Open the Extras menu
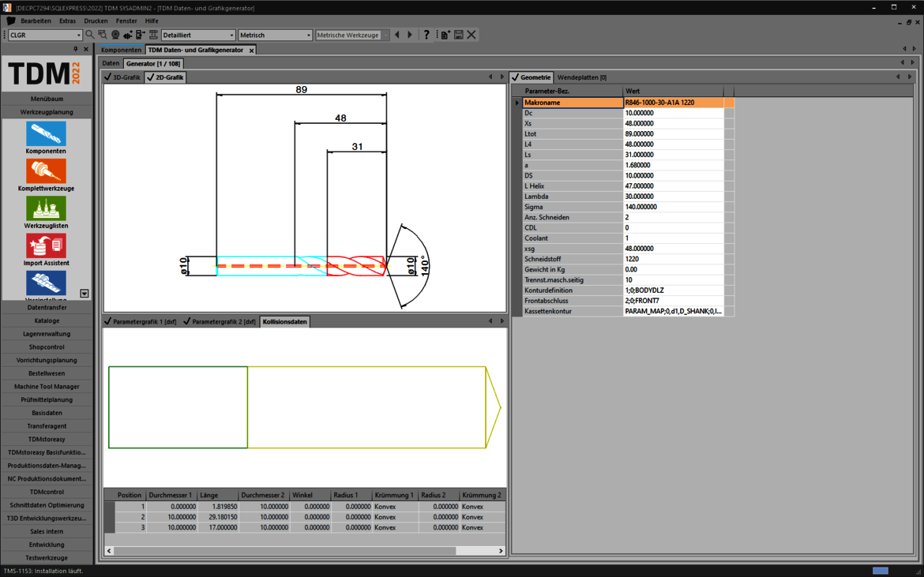This screenshot has width=924, height=577. 67,21
